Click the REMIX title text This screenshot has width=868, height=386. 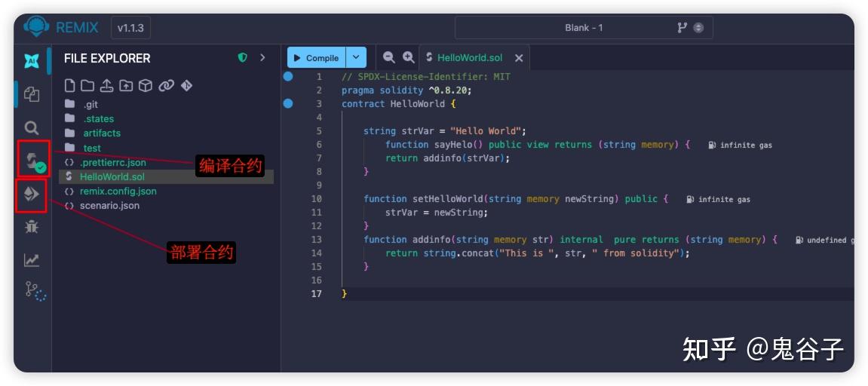click(77, 28)
